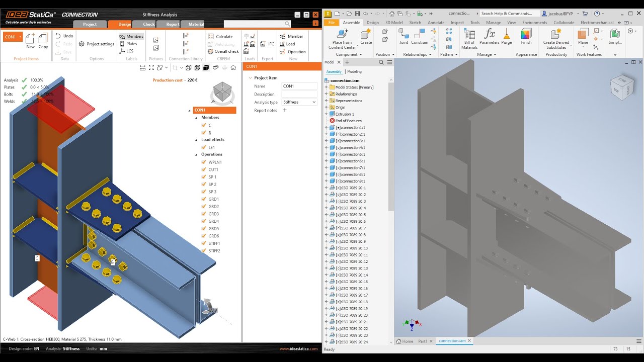Toggle the CUT1 operation checkbox
Image resolution: width=644 pixels, height=362 pixels.
(x=204, y=169)
